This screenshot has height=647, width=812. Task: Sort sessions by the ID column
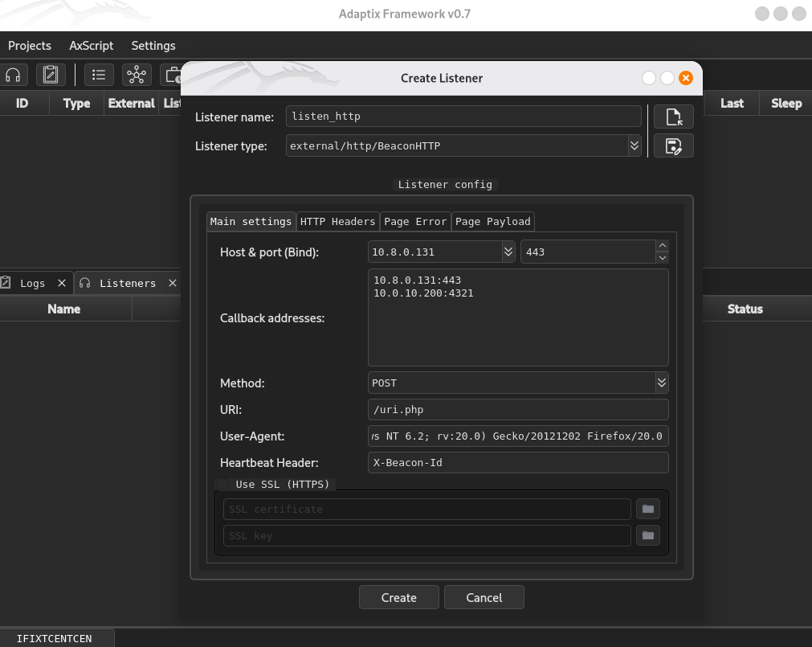coord(22,103)
